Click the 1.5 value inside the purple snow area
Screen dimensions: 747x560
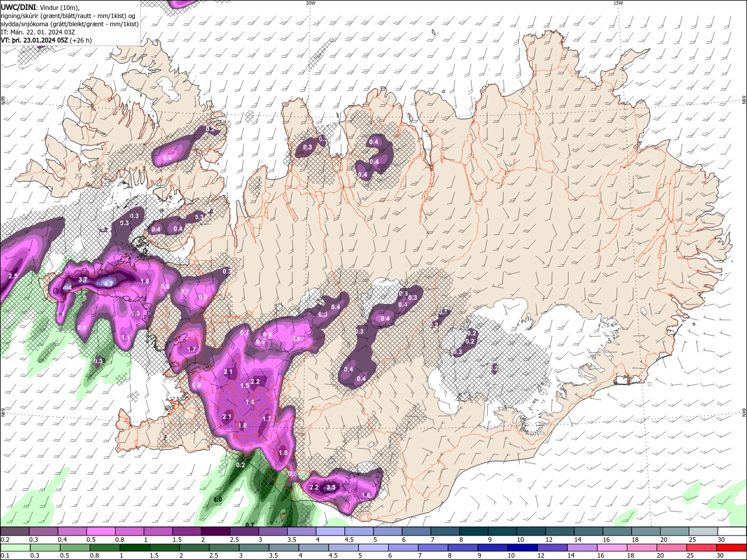point(245,386)
